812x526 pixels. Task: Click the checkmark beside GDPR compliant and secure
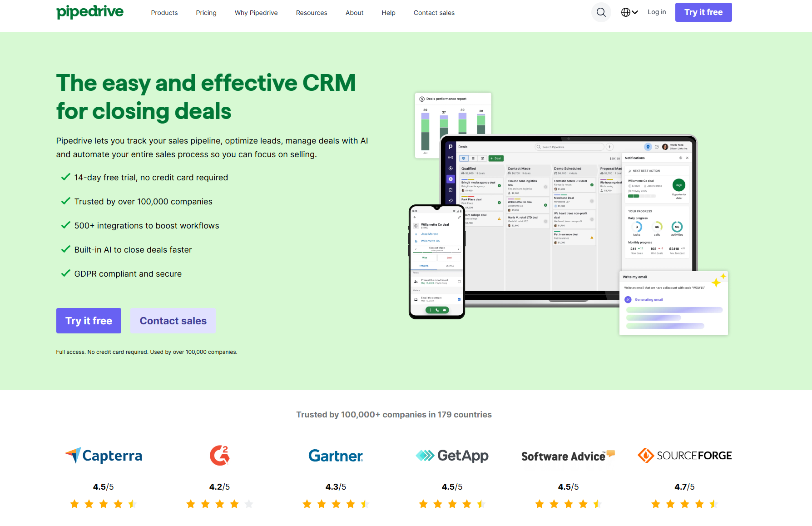tap(66, 273)
